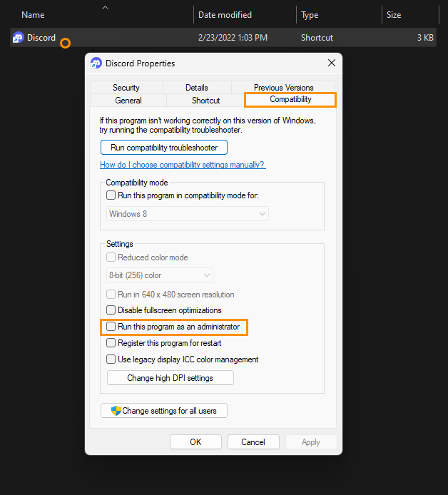Check Disable fullscreen optimizations
Screen dimensions: 448x495
point(111,310)
